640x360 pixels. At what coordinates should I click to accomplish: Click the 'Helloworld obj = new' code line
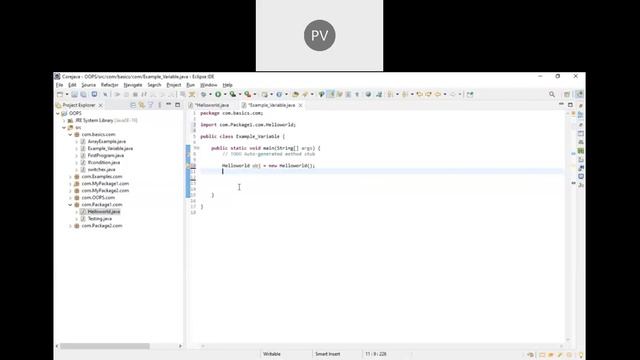(x=269, y=166)
